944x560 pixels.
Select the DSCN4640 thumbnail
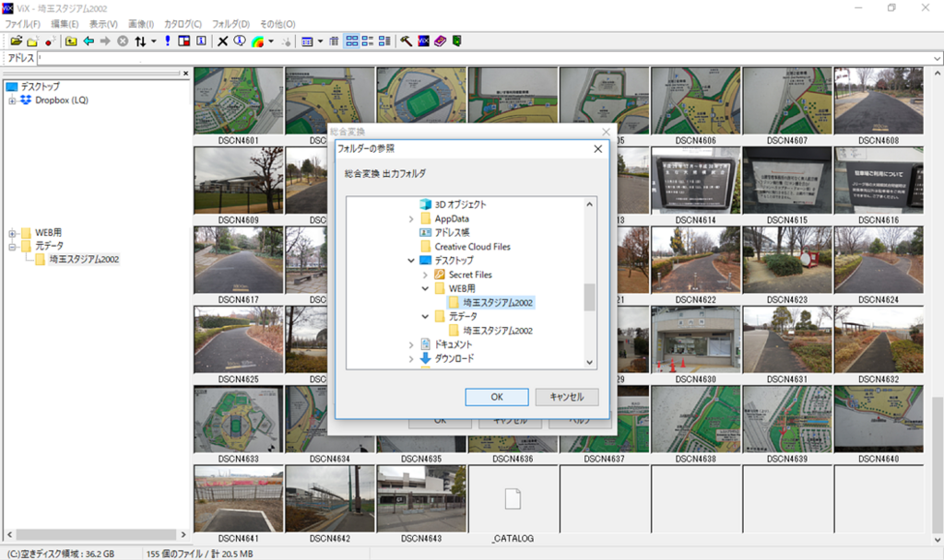(879, 424)
